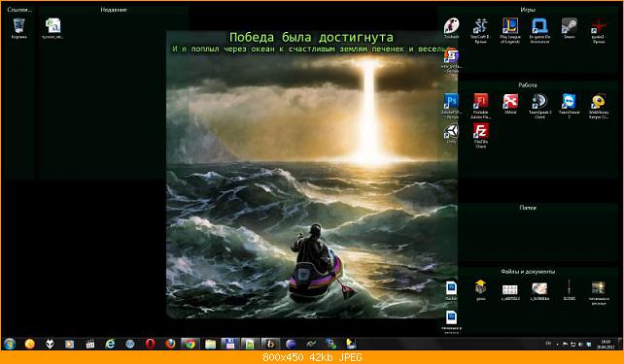Open the WebMoney Keeper Classic shortcut
Image resolution: width=624 pixels, height=364 pixels.
click(x=599, y=106)
